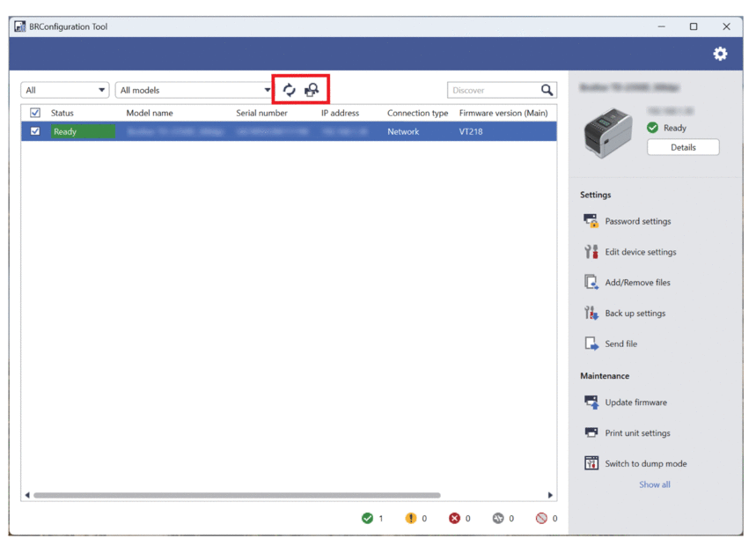Open Add/Remove files

pyautogui.click(x=636, y=283)
